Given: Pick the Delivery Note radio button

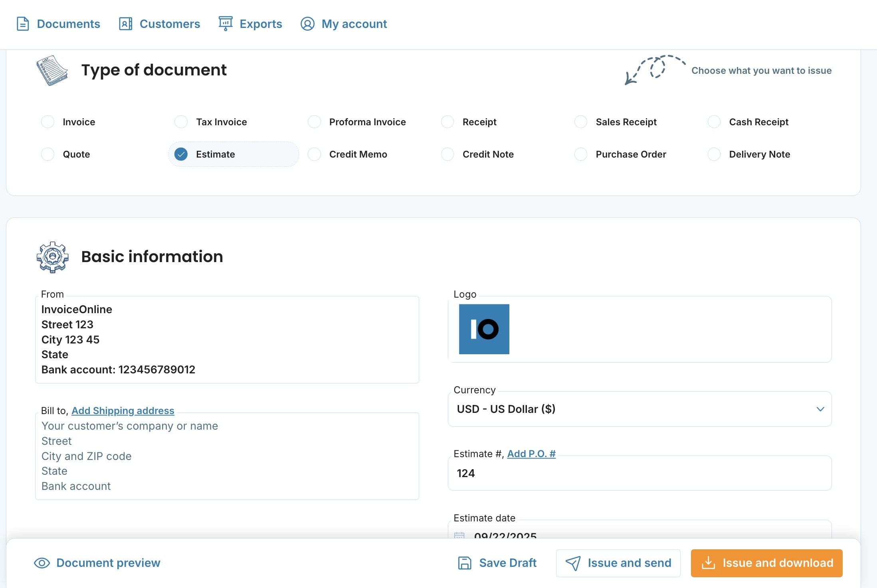Looking at the screenshot, I should click(x=714, y=154).
